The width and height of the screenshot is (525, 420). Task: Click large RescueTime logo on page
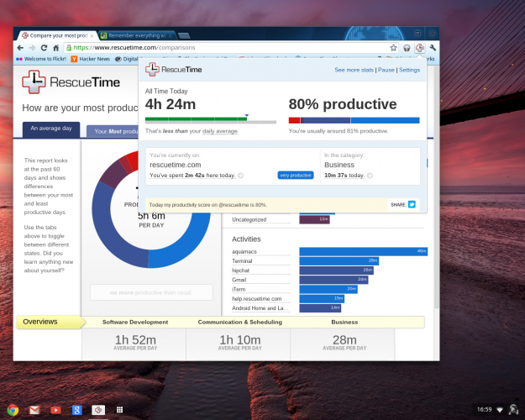(x=71, y=82)
